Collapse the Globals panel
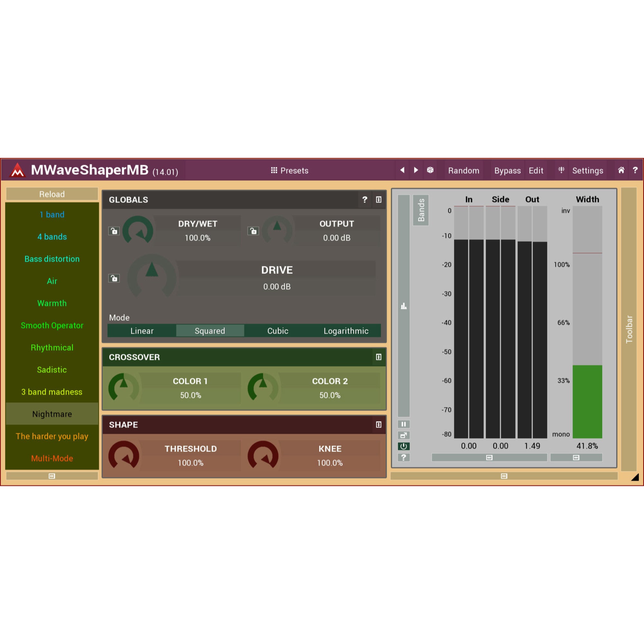The width and height of the screenshot is (644, 644). click(x=379, y=200)
